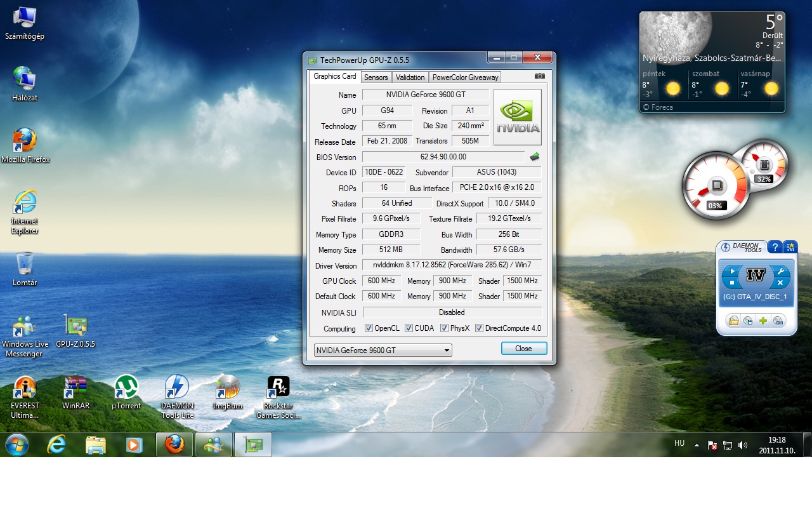Click the (G:) GTA_IV_DISC_1 label

pyautogui.click(x=755, y=297)
